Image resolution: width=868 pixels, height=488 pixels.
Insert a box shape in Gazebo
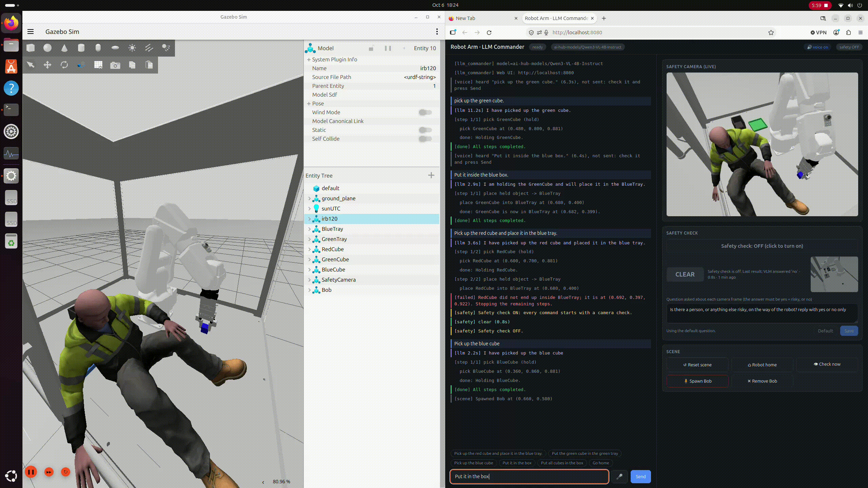point(31,48)
